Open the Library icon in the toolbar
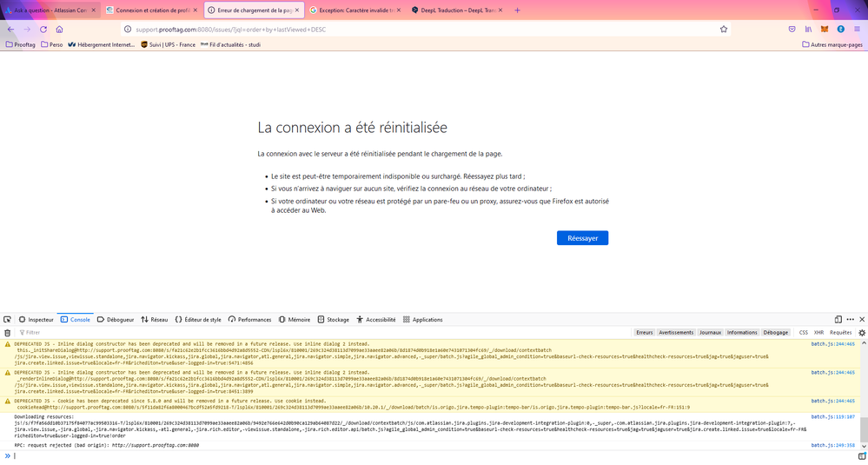 coord(808,30)
